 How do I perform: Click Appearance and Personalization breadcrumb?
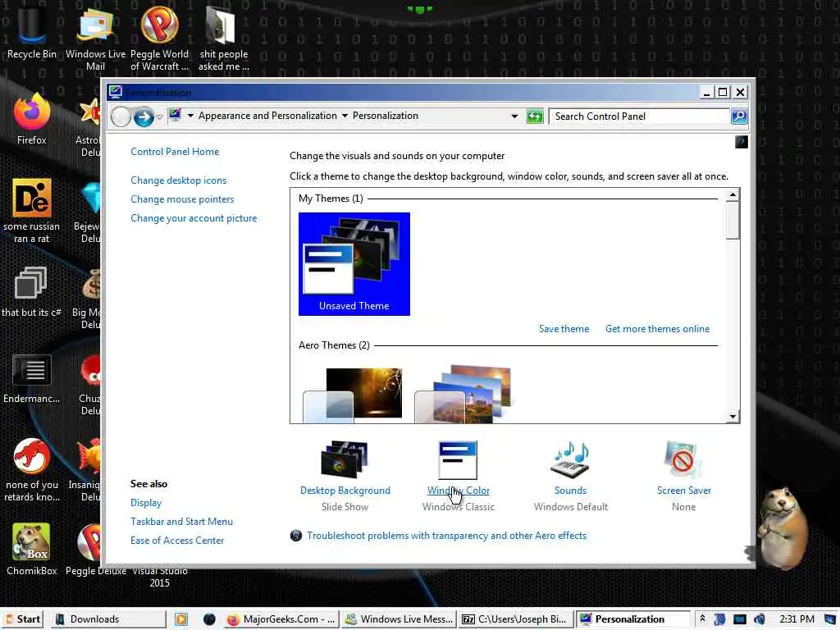click(267, 116)
